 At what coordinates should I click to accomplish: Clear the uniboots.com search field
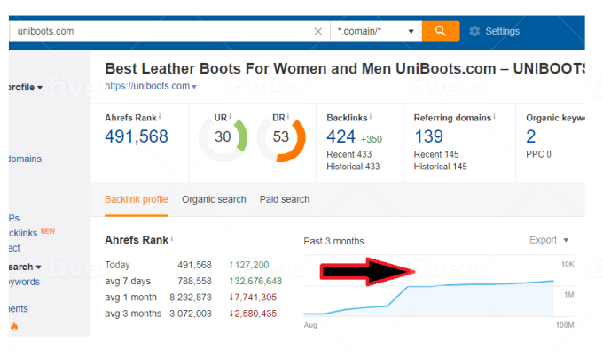[318, 32]
